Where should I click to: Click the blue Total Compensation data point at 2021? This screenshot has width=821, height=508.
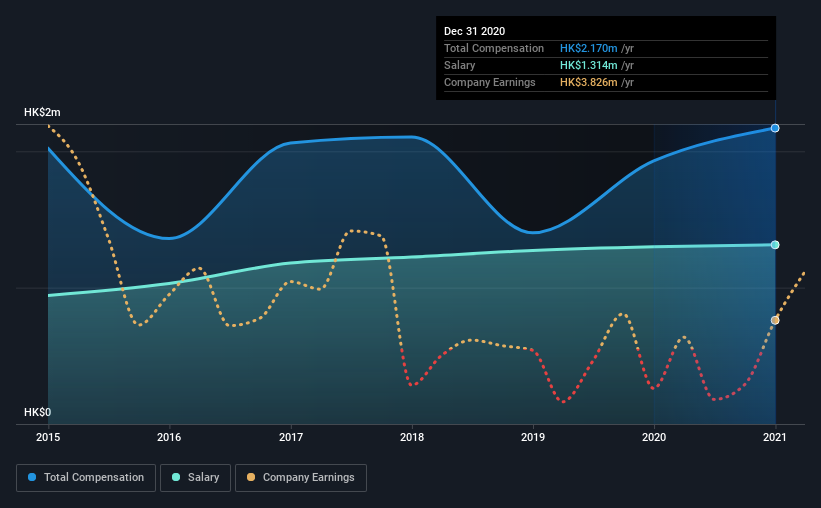tap(775, 128)
